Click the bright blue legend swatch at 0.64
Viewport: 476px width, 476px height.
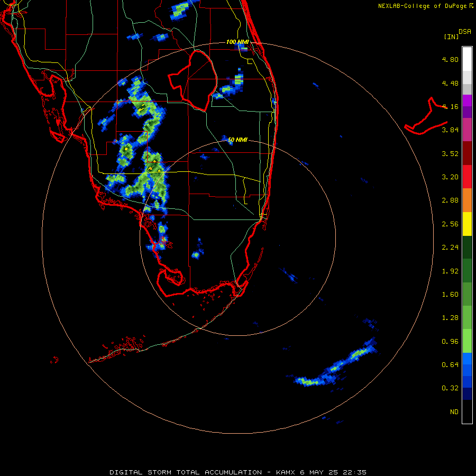[467, 359]
